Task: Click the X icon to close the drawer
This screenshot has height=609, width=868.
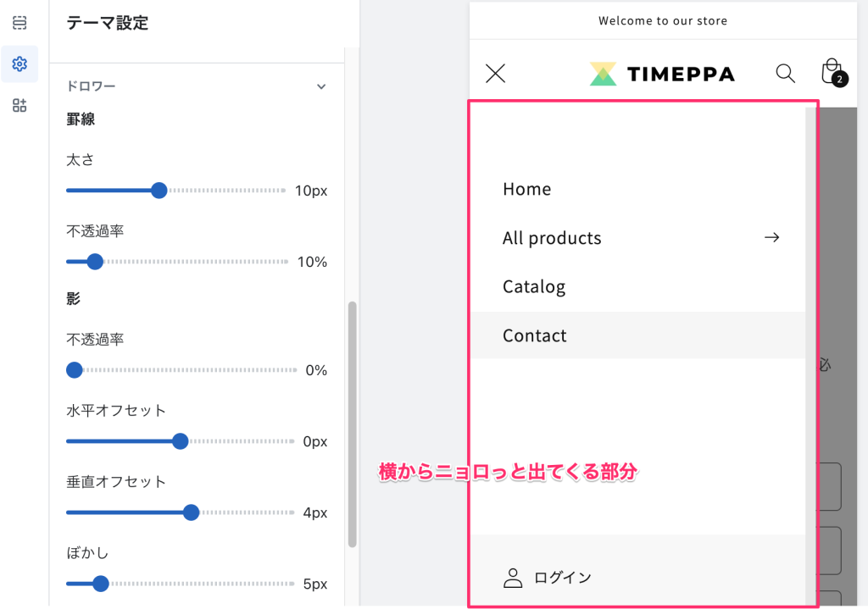Action: click(495, 73)
